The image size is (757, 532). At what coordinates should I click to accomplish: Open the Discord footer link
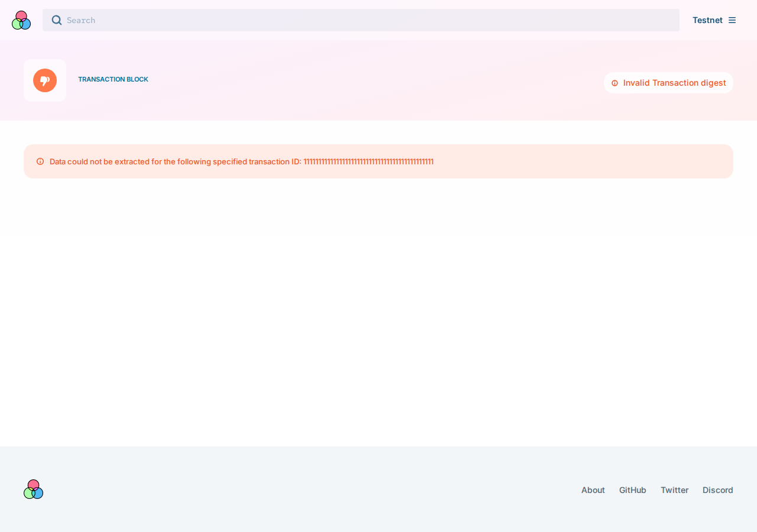tap(718, 490)
